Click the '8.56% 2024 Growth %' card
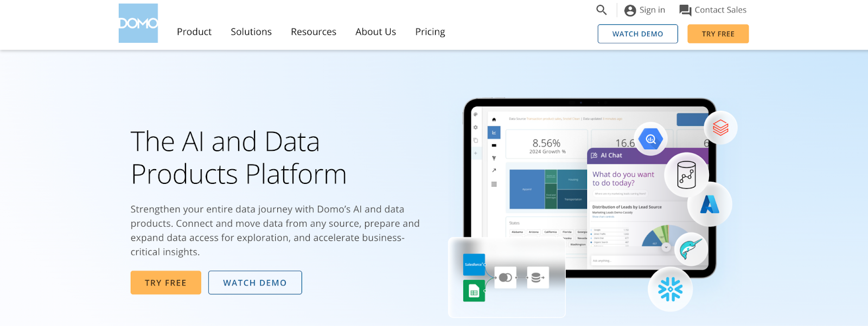The image size is (868, 326). [547, 144]
